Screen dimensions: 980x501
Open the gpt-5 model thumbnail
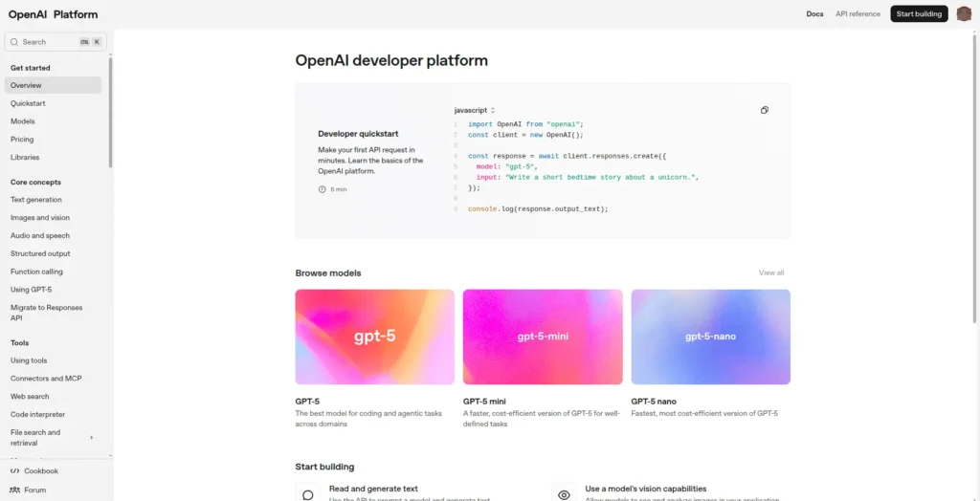coord(374,337)
